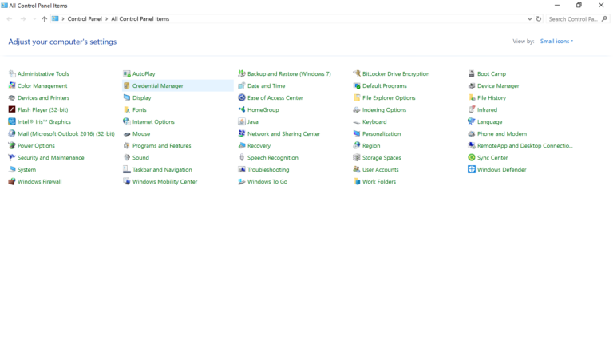
Task: Click the Windows Defender icon
Action: click(x=472, y=170)
